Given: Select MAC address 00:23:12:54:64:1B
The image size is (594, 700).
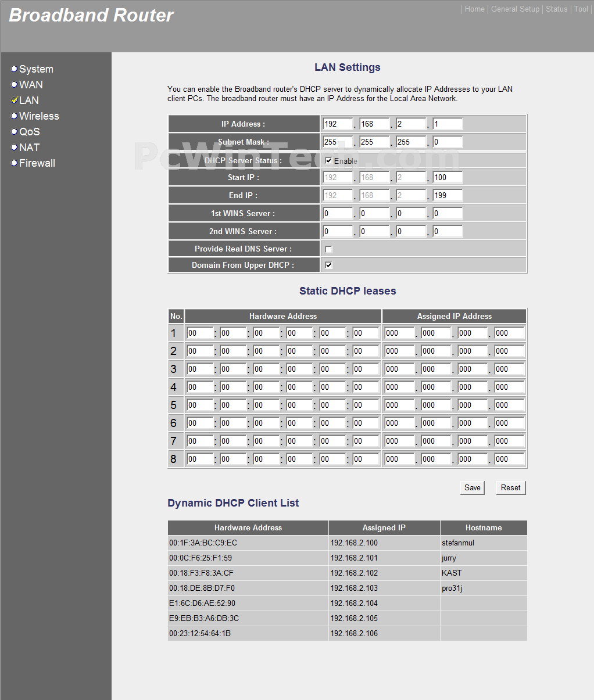Looking at the screenshot, I should click(200, 633).
